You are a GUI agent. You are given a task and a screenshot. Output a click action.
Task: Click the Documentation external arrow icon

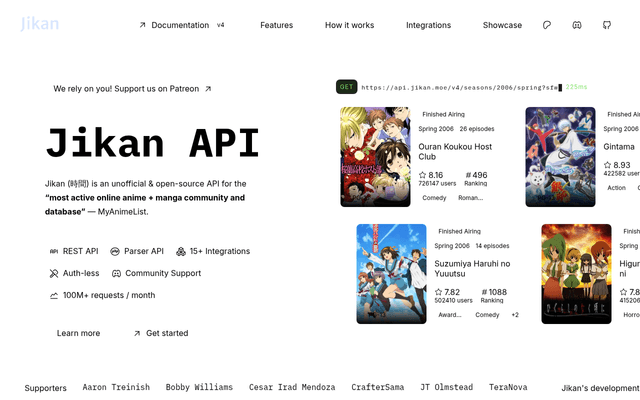click(142, 25)
